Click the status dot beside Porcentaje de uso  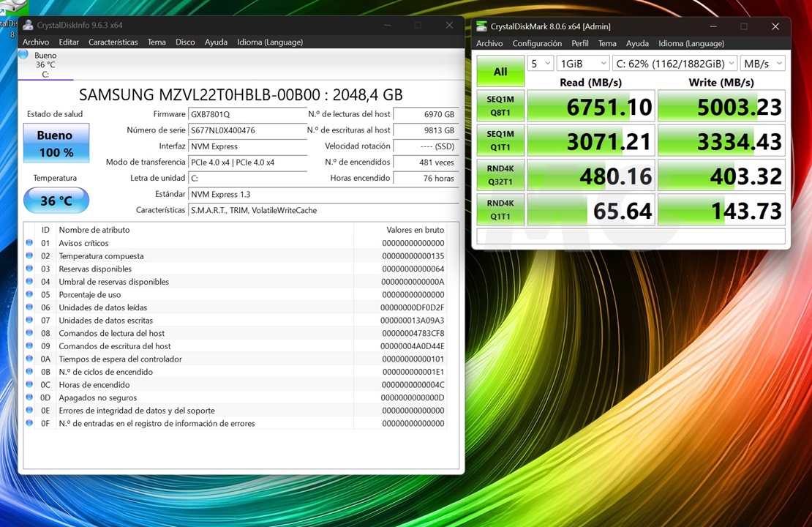[x=29, y=294]
